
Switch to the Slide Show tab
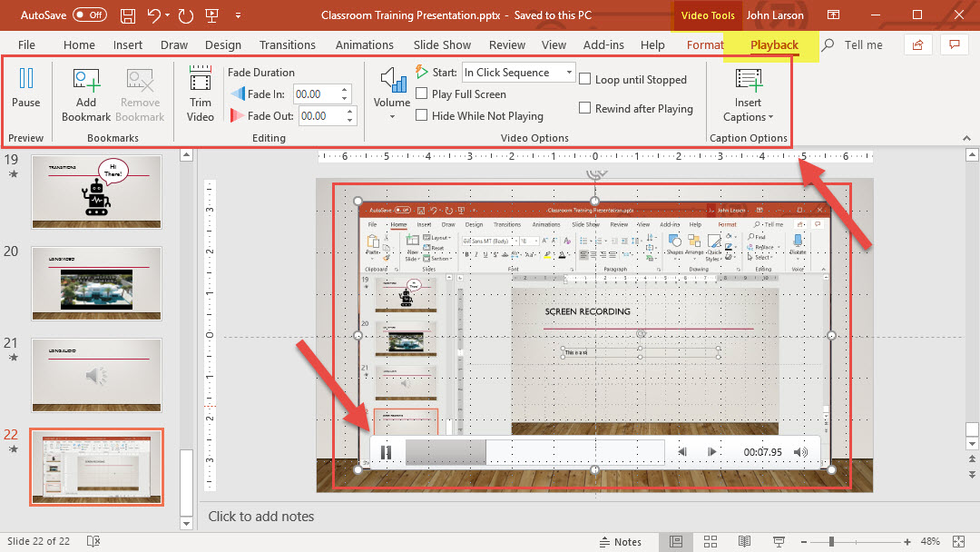pyautogui.click(x=442, y=44)
